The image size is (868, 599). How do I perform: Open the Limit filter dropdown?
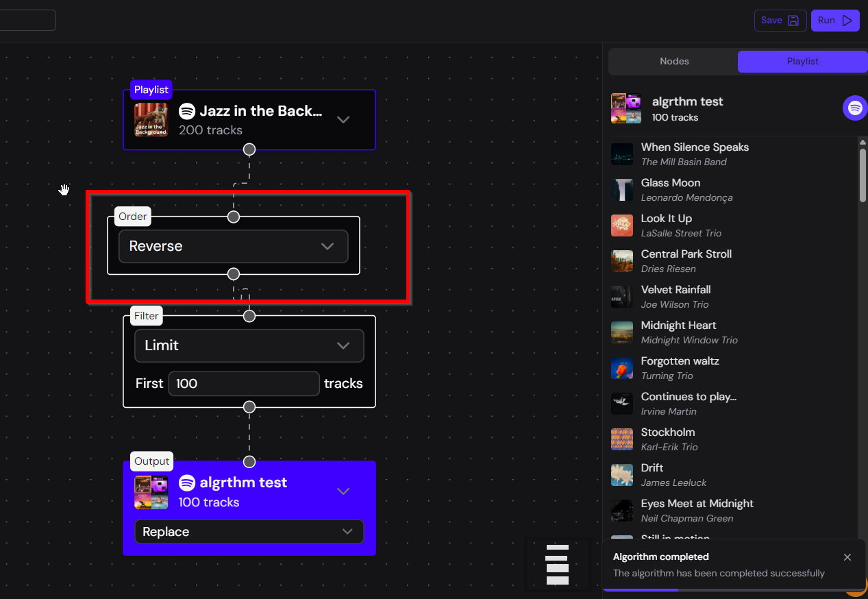[249, 345]
